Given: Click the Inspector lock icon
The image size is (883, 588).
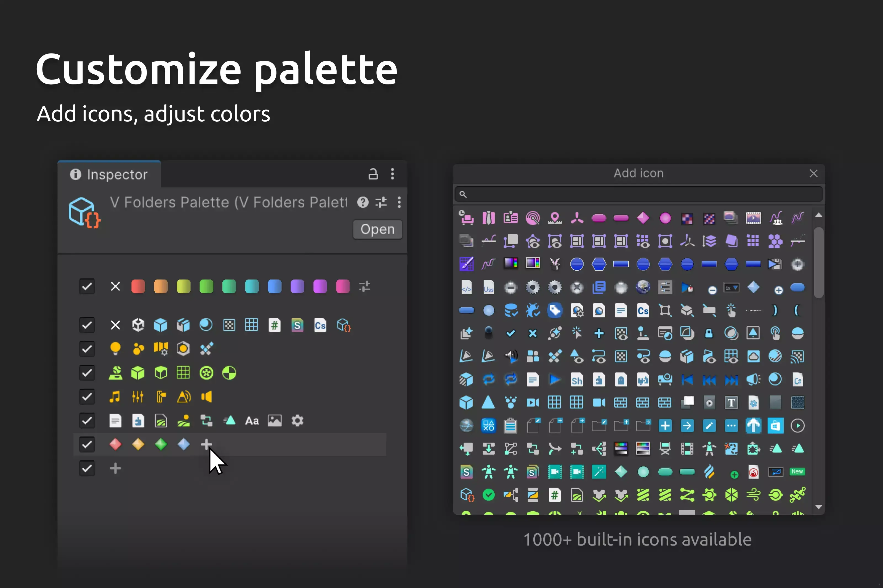Looking at the screenshot, I should (373, 174).
